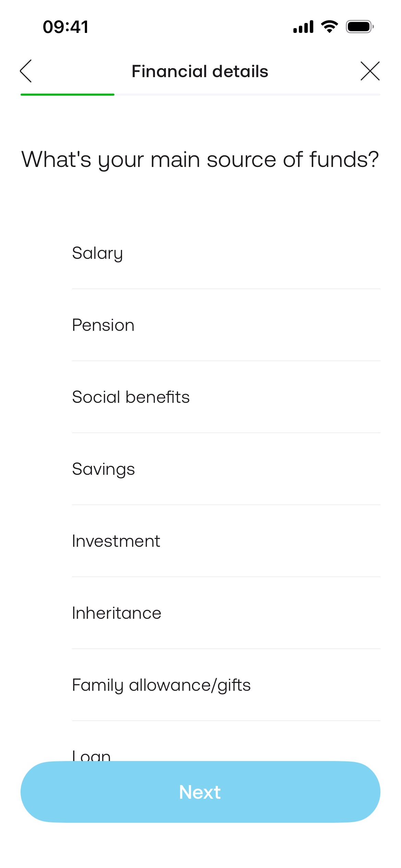Viewport: 401px width, 868px height.
Task: Select the Inheritance option
Action: (117, 613)
